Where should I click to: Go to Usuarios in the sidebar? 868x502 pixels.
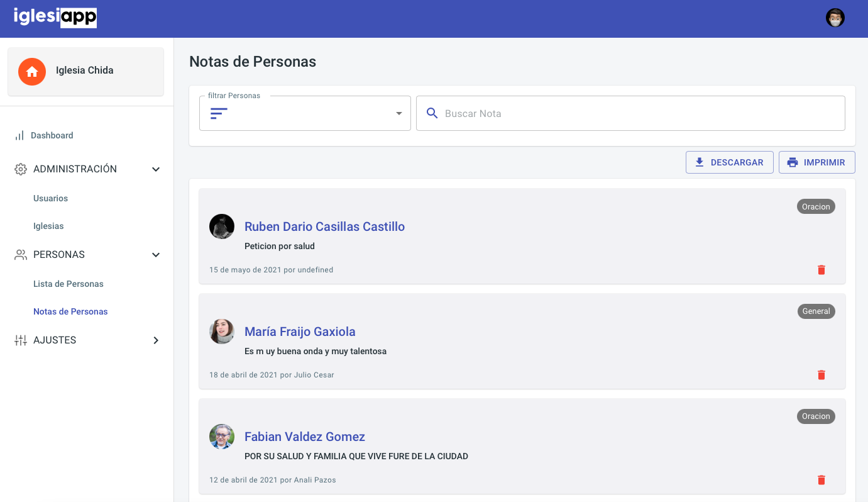50,198
